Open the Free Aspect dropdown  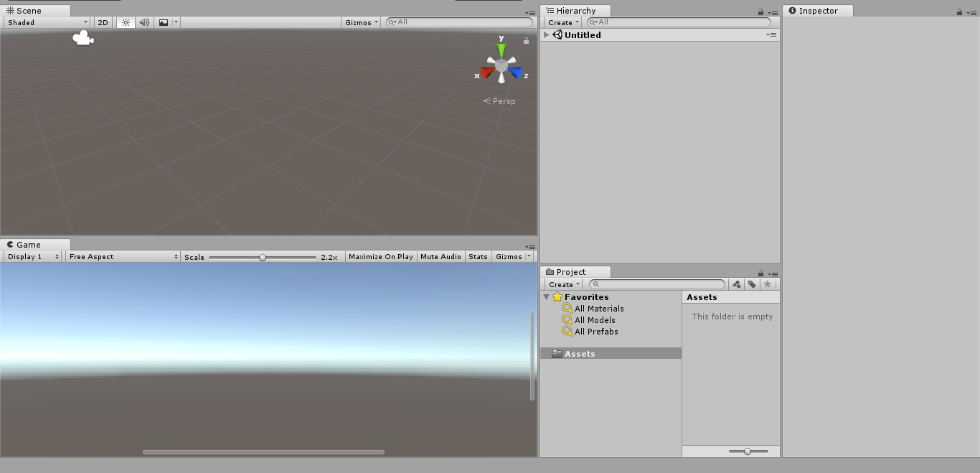coord(123,256)
